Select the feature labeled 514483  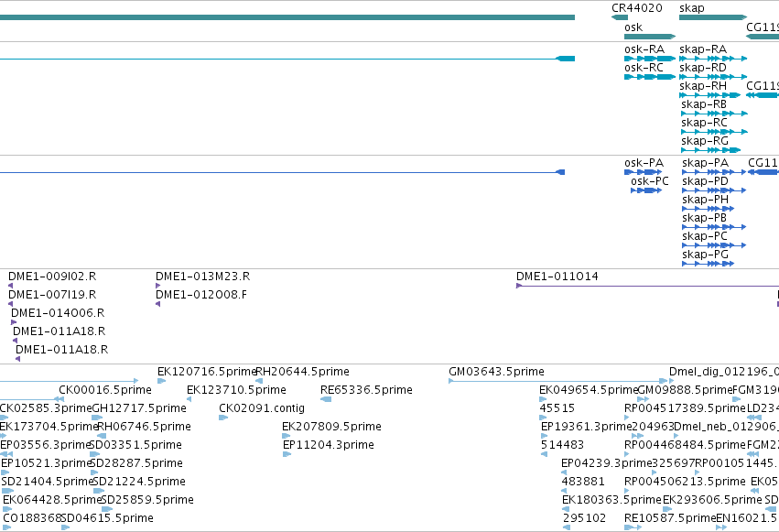[x=544, y=454]
